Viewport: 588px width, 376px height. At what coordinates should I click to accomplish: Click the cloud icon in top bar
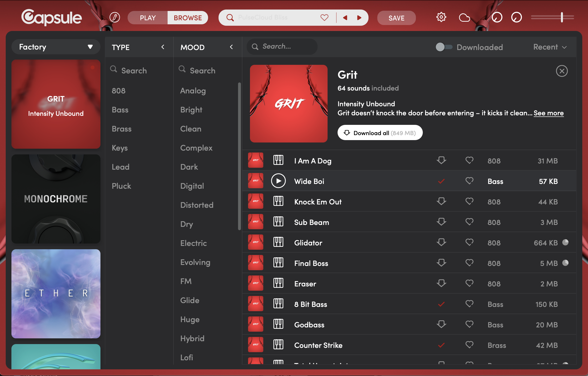[464, 18]
